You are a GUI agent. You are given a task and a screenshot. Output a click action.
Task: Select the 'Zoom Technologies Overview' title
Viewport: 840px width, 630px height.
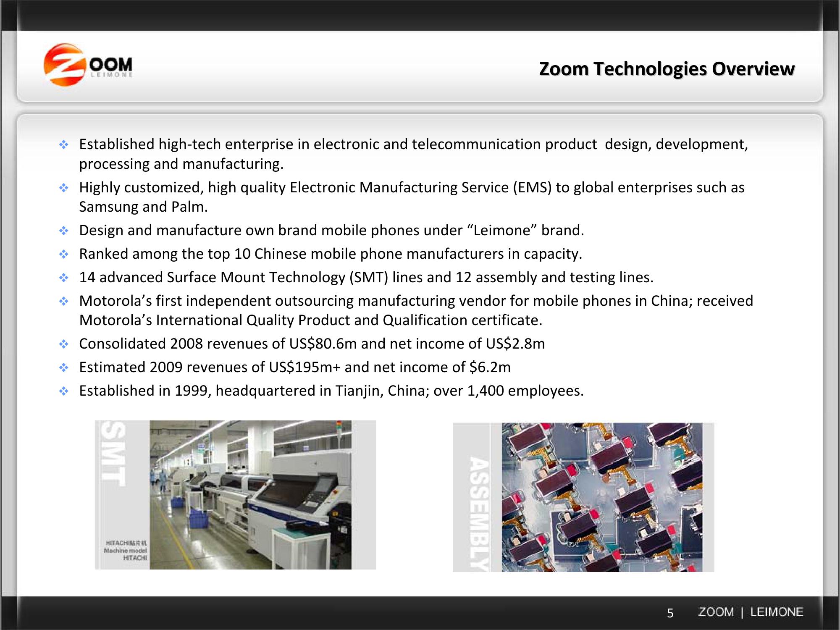[667, 69]
